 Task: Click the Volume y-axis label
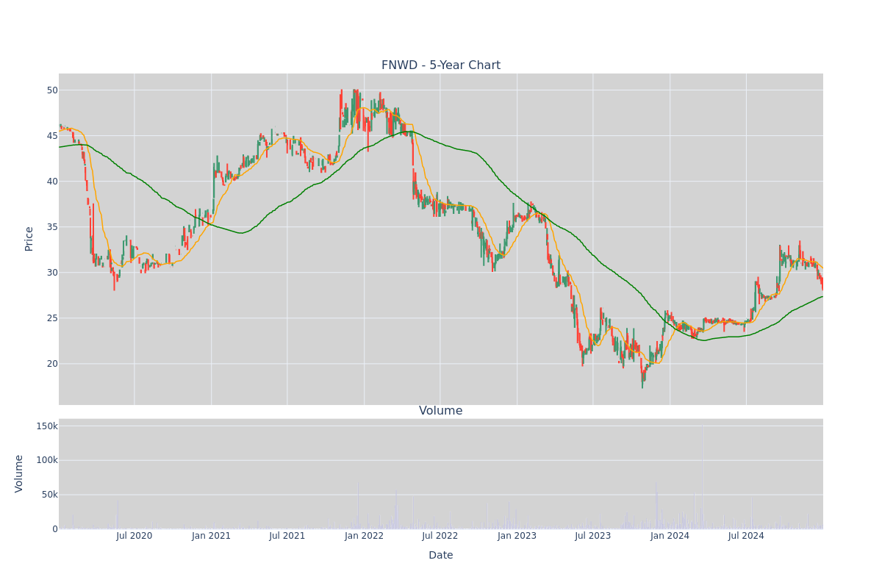[x=19, y=473]
